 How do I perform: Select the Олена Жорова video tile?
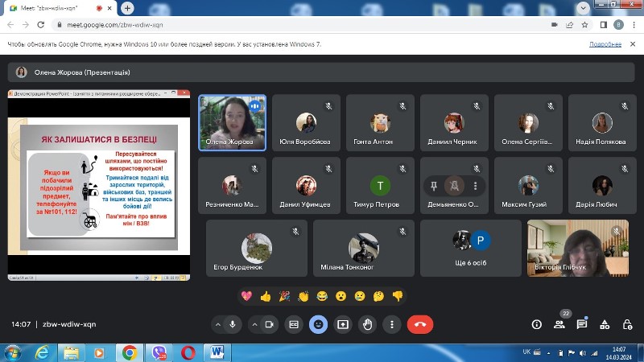click(x=232, y=123)
